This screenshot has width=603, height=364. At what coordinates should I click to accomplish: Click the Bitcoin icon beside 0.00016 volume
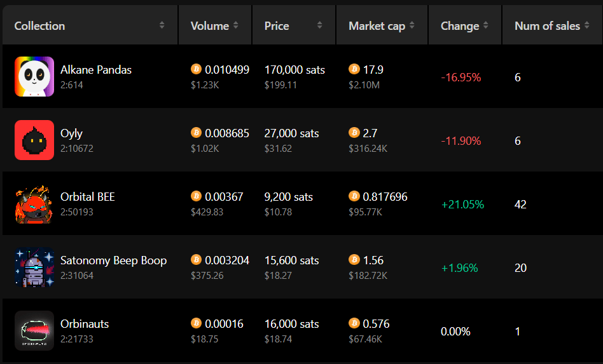click(x=196, y=323)
